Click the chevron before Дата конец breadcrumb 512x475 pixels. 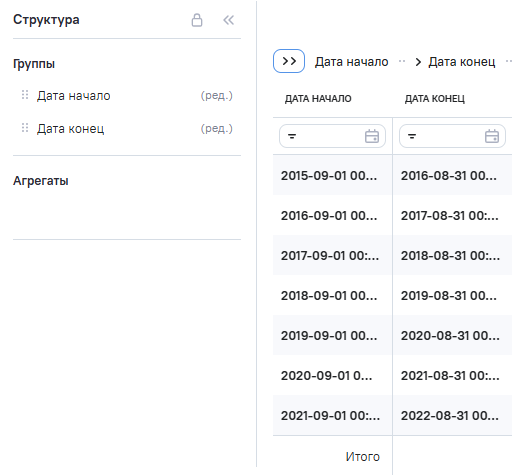(x=418, y=62)
